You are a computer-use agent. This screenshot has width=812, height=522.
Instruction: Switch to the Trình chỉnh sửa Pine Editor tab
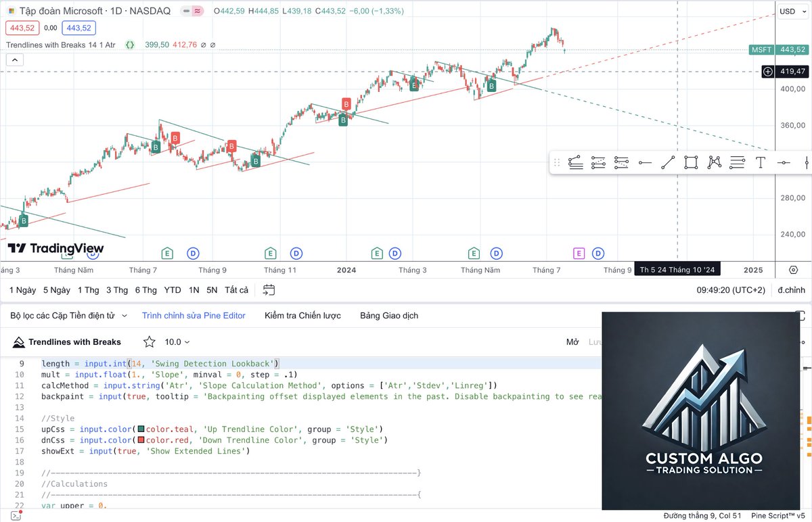point(194,316)
